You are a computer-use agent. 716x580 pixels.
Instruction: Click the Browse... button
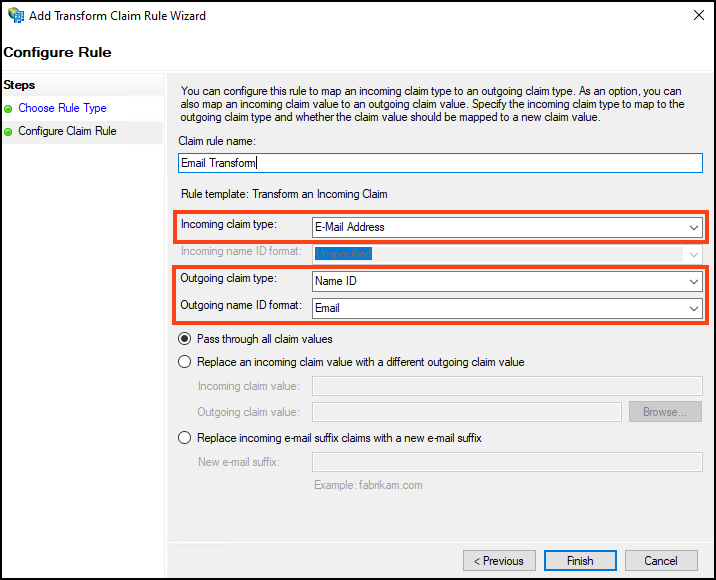(x=665, y=411)
